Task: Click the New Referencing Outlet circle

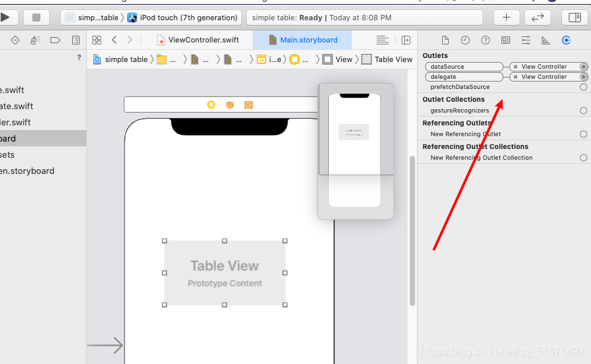Action: (x=584, y=134)
